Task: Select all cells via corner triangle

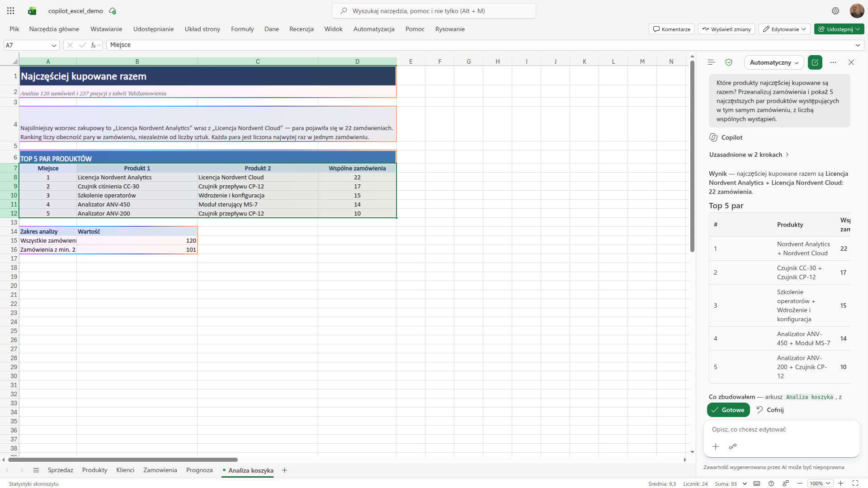Action: (15, 61)
